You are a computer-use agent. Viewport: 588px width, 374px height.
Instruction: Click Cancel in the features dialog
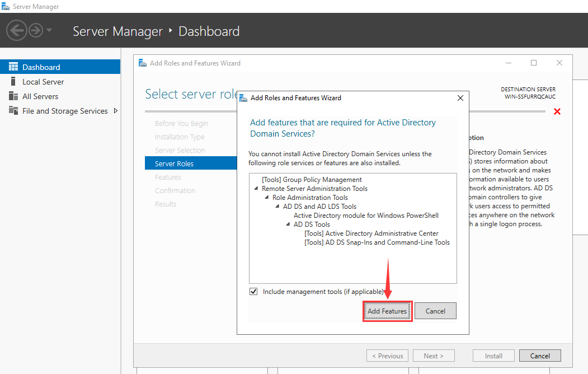(x=435, y=311)
